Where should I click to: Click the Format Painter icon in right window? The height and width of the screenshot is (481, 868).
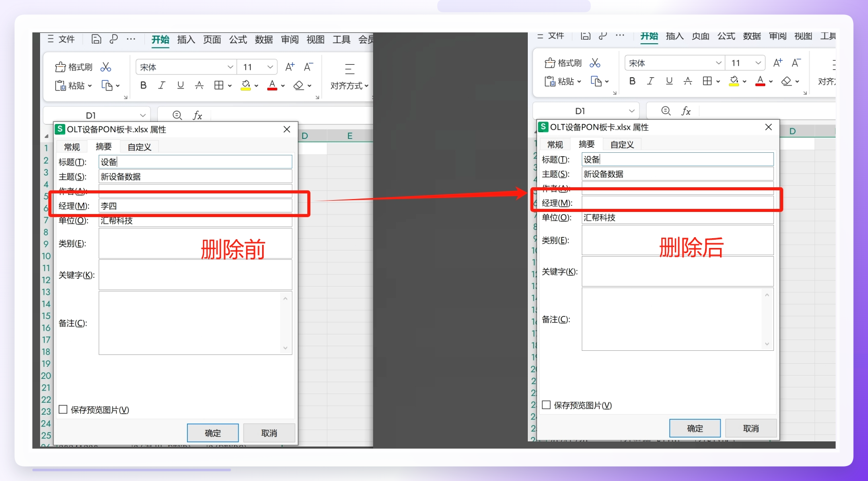pos(550,63)
